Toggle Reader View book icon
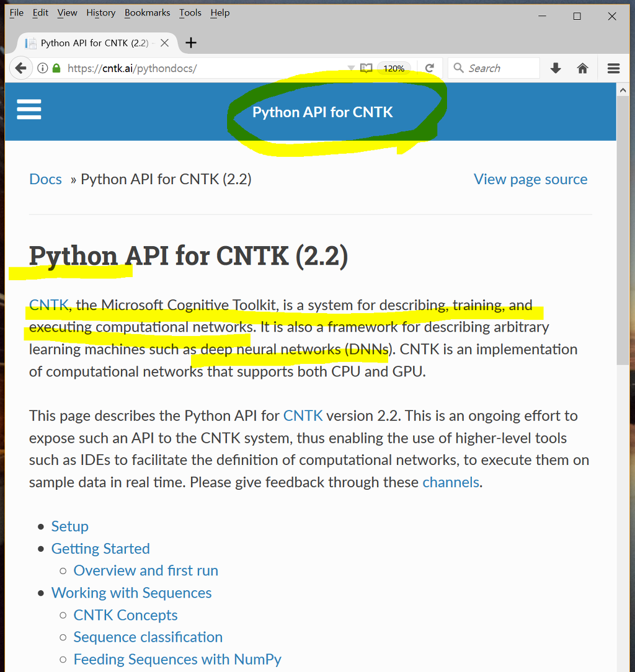Viewport: 635px width, 672px height. tap(366, 68)
